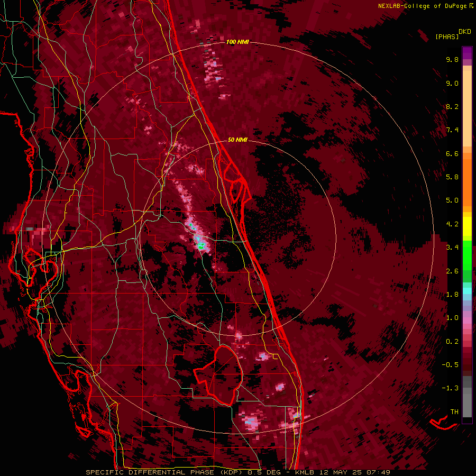This screenshot has width=476, height=476.
Task: Select the 3.4 scale value
Action: coord(452,248)
